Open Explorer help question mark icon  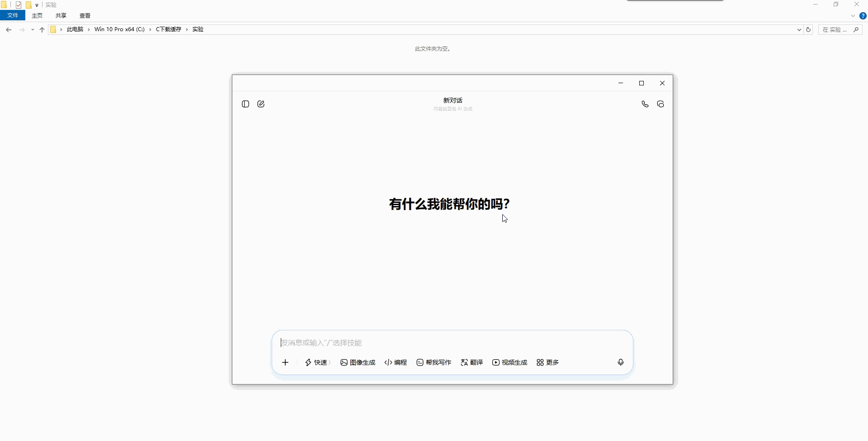863,16
